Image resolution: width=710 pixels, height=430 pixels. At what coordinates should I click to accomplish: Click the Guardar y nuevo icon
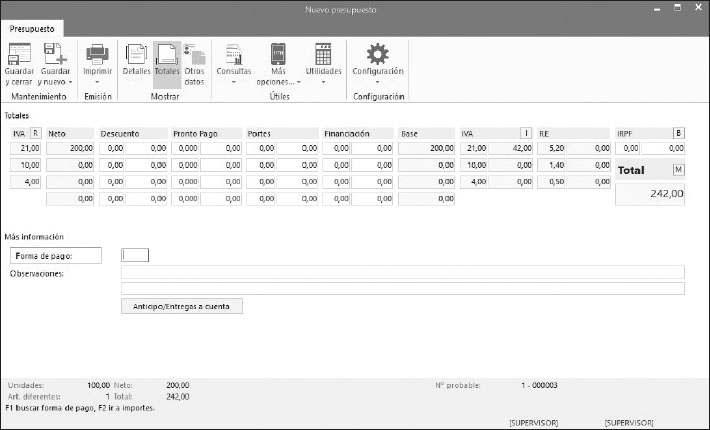[54, 54]
